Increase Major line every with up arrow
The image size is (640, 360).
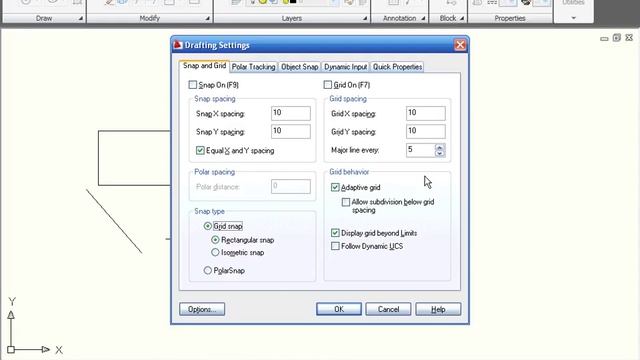point(440,147)
